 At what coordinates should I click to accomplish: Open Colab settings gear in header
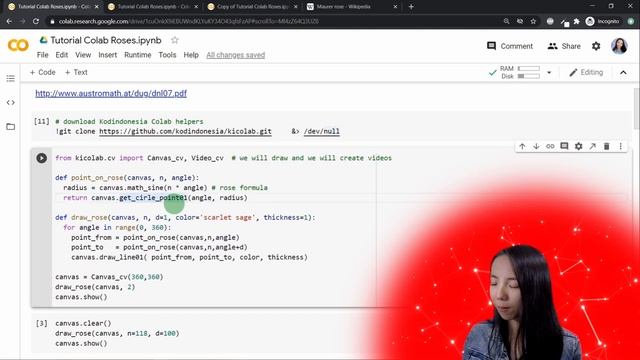[x=596, y=46]
